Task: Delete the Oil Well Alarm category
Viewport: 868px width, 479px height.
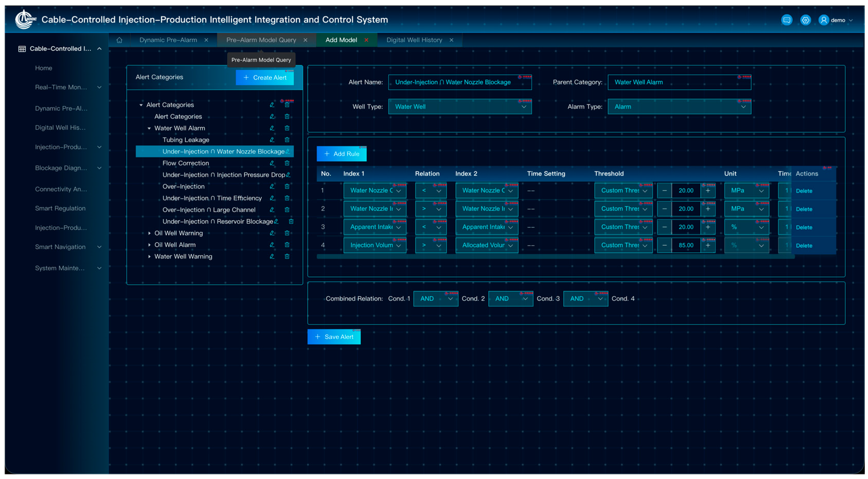Action: [287, 245]
